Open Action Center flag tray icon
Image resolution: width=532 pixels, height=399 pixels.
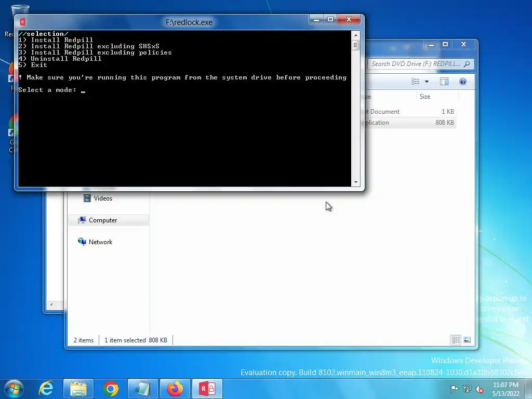pos(454,389)
